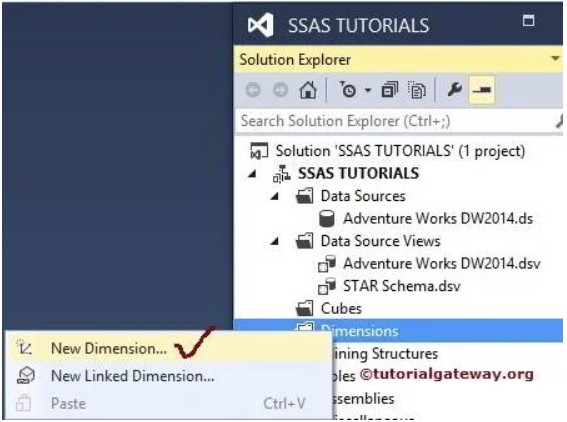The height and width of the screenshot is (422, 567).
Task: Select Solution 'SSAS TUTORIALS' (1 project) node
Action: click(x=400, y=151)
